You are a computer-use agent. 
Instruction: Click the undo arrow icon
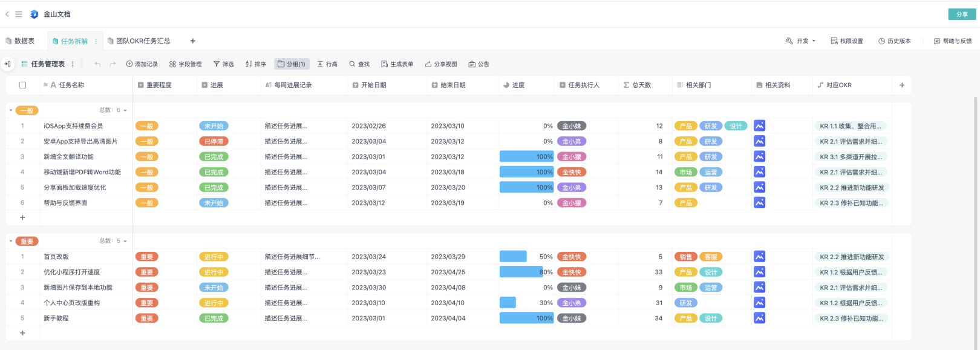97,64
